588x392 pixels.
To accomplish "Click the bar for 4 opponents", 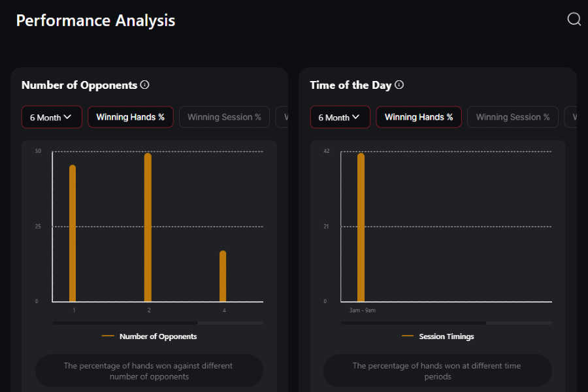I will click(x=223, y=276).
